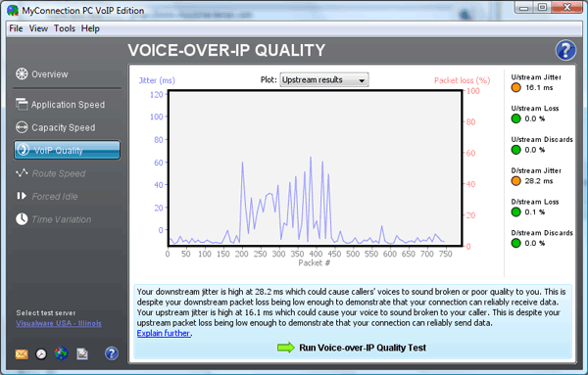The image size is (588, 375).
Task: Click the D/stream Discards 0.0 % value
Action: pos(535,243)
